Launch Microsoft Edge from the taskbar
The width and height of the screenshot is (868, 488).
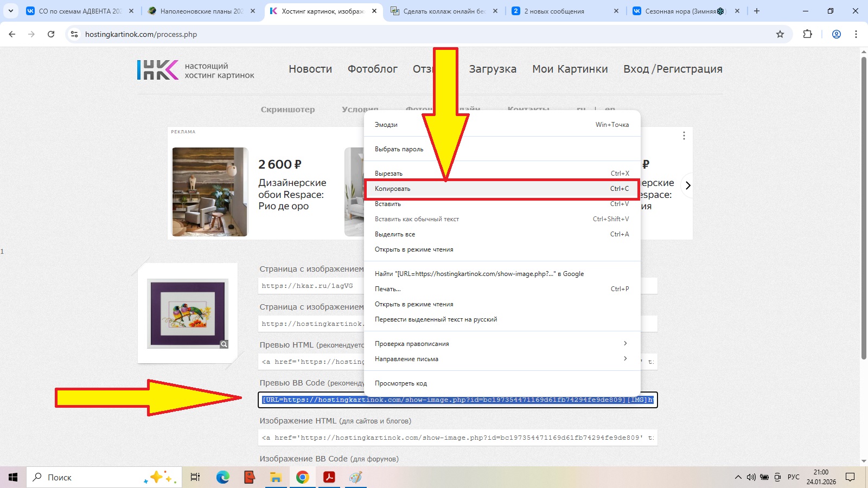(222, 477)
